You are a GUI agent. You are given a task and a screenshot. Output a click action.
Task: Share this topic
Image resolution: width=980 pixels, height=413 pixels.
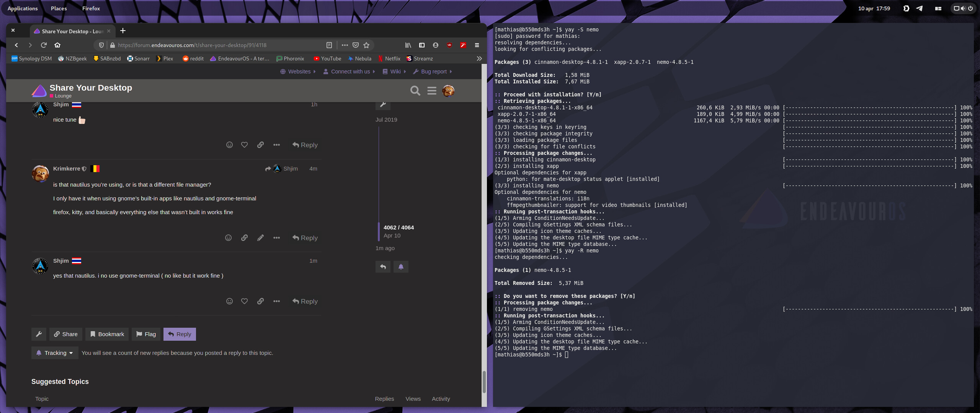(66, 334)
